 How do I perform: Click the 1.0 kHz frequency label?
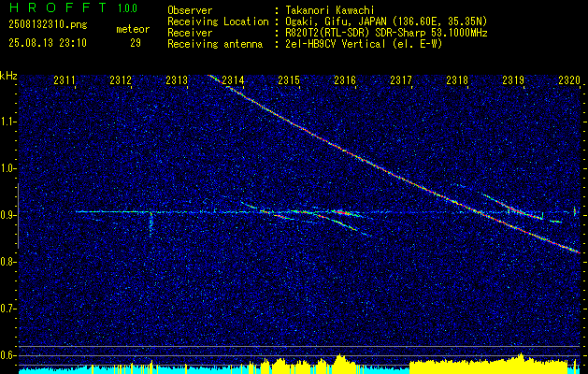(7, 168)
